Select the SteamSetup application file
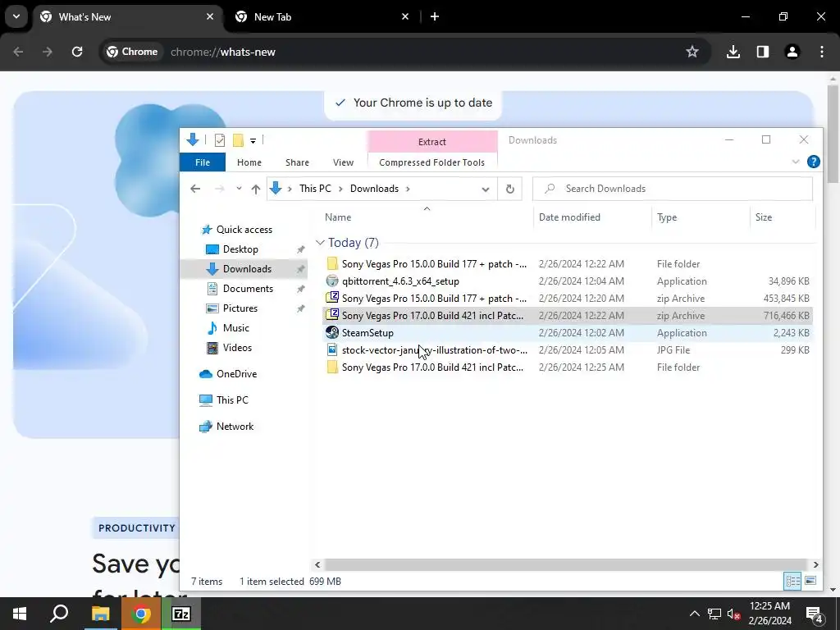This screenshot has height=630, width=840. [x=568, y=333]
